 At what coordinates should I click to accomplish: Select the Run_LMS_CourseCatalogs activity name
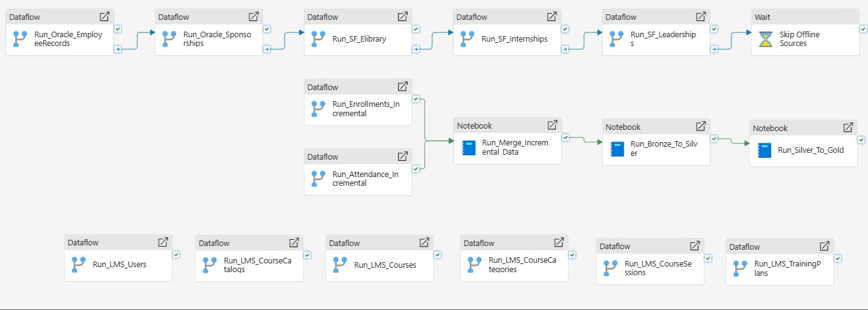(x=257, y=265)
